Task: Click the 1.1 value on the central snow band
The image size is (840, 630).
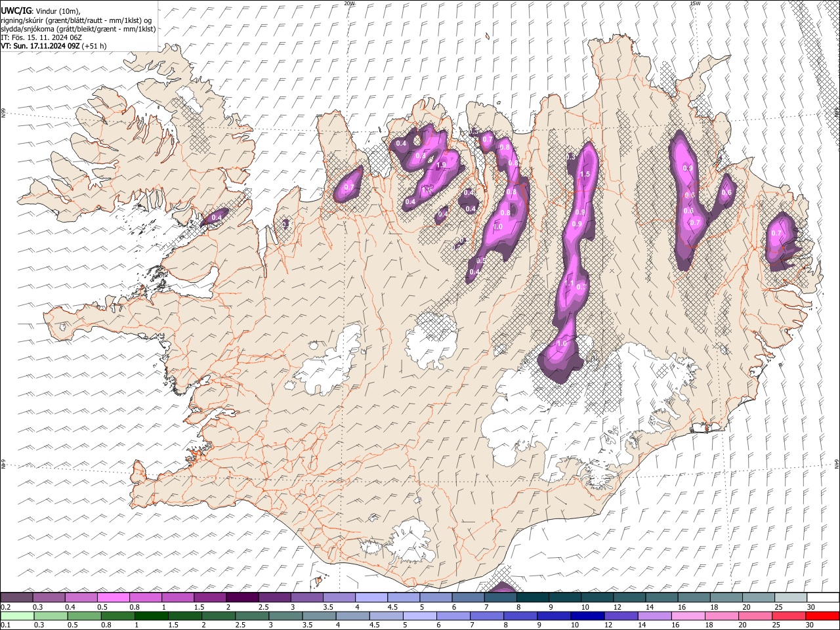Action: 569,282
